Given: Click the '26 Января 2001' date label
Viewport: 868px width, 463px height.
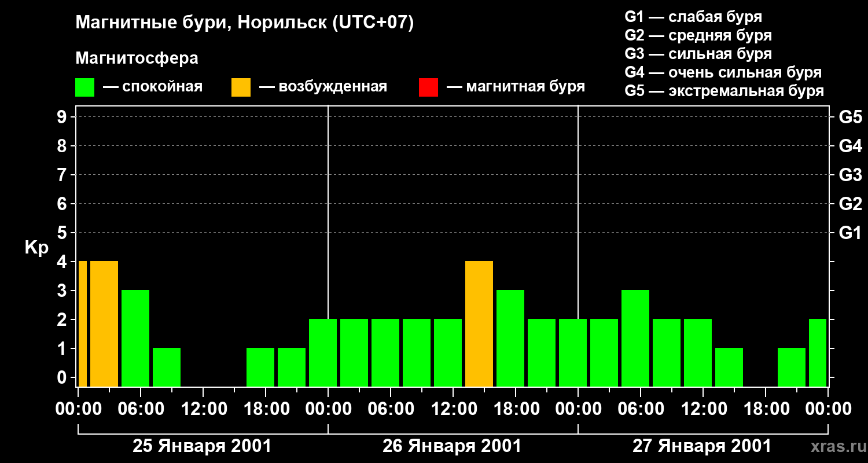Looking at the screenshot, I should [452, 446].
